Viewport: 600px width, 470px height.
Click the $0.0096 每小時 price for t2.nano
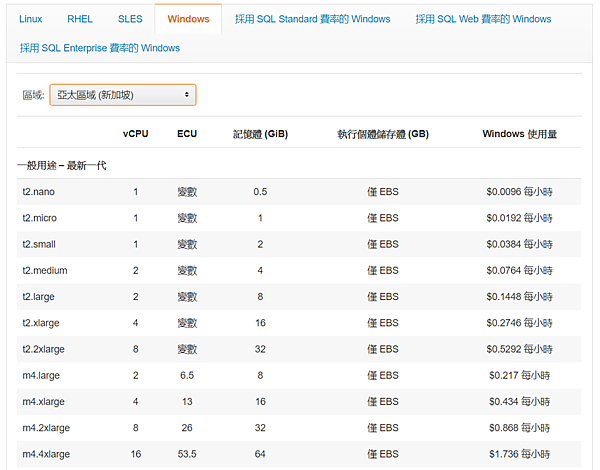tap(519, 192)
